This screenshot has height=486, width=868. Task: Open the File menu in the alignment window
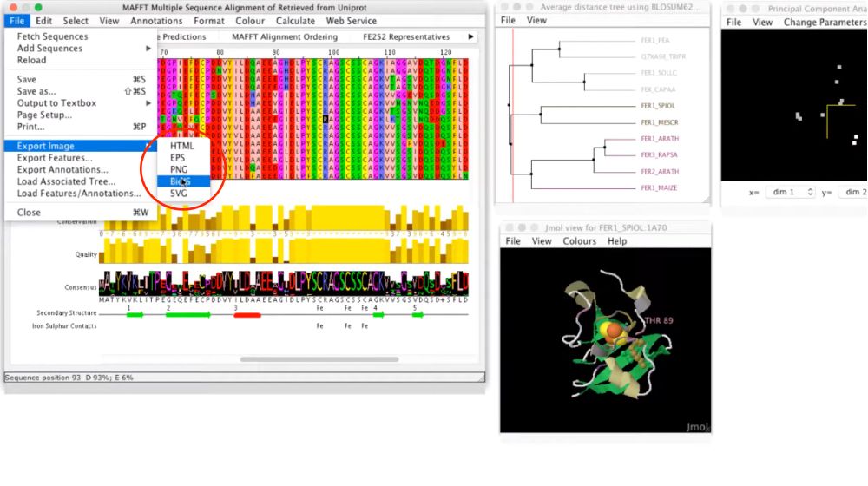pos(16,21)
